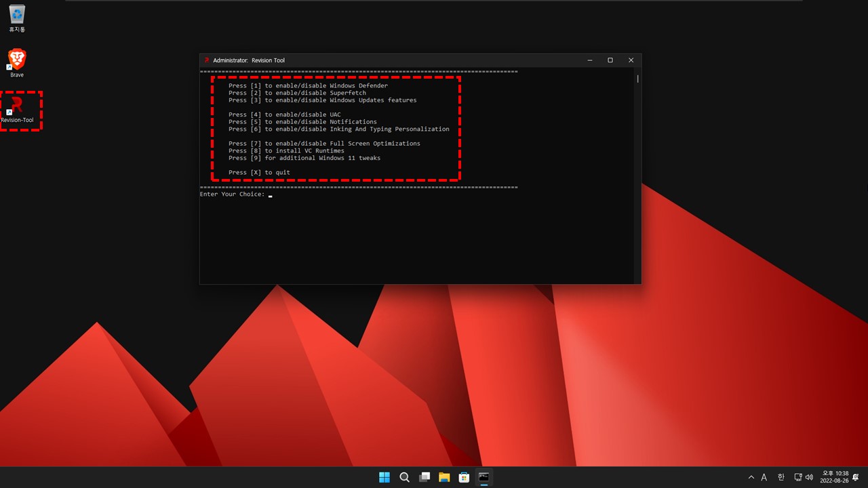Click the Revision Tool window title icon
This screenshot has width=868, height=488.
tap(207, 60)
